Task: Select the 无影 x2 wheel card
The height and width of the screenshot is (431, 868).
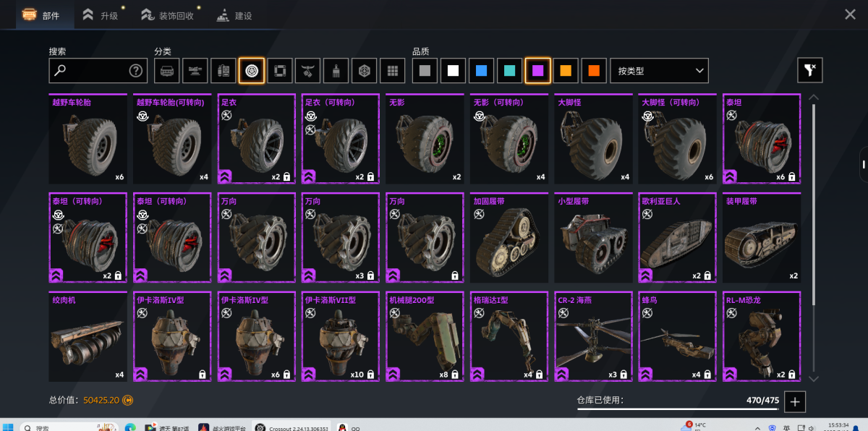Action: (425, 139)
